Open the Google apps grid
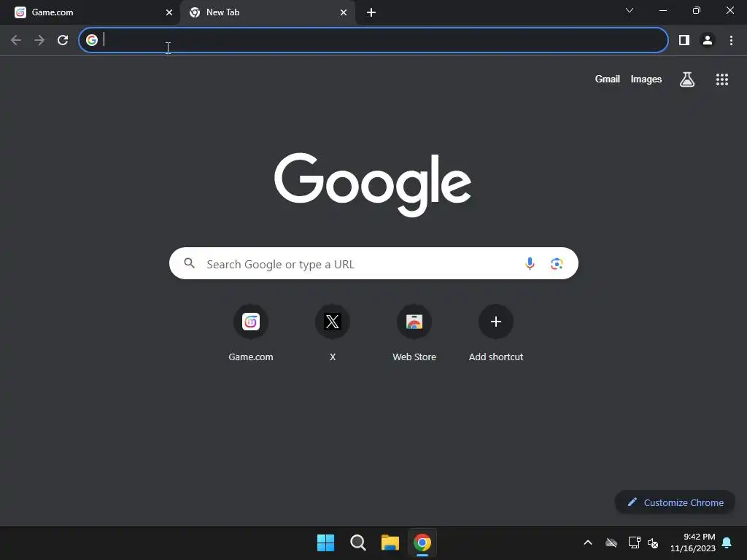The width and height of the screenshot is (747, 560). (x=721, y=79)
